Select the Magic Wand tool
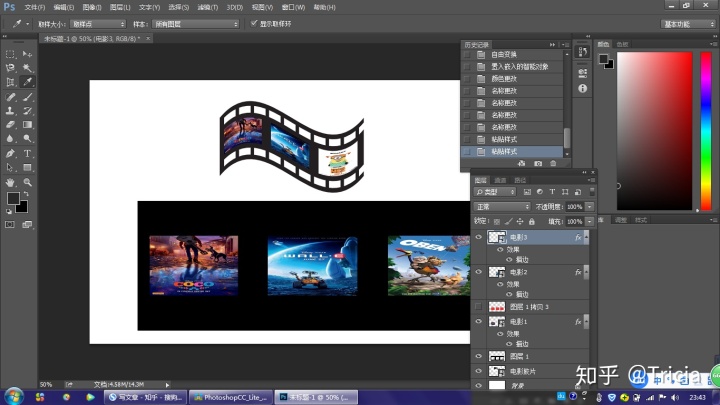The height and width of the screenshot is (405, 720). click(28, 68)
